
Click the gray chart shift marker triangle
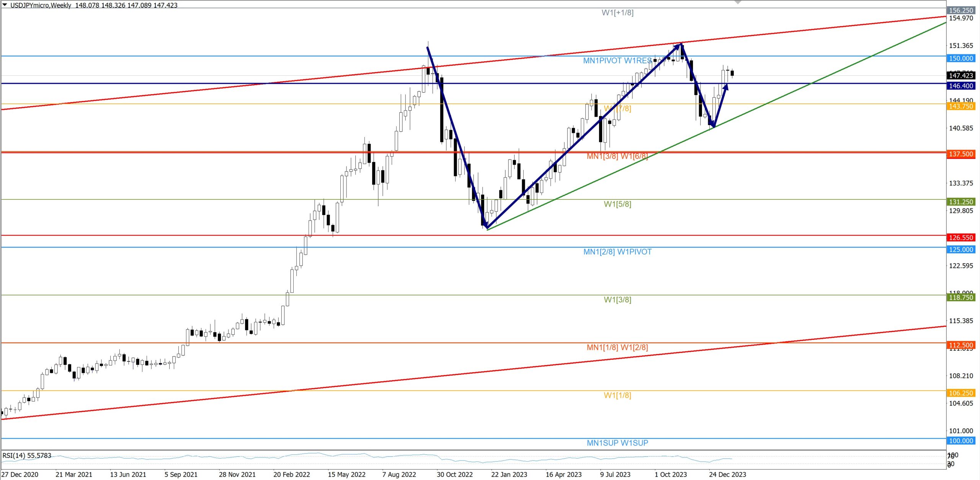(738, 3)
